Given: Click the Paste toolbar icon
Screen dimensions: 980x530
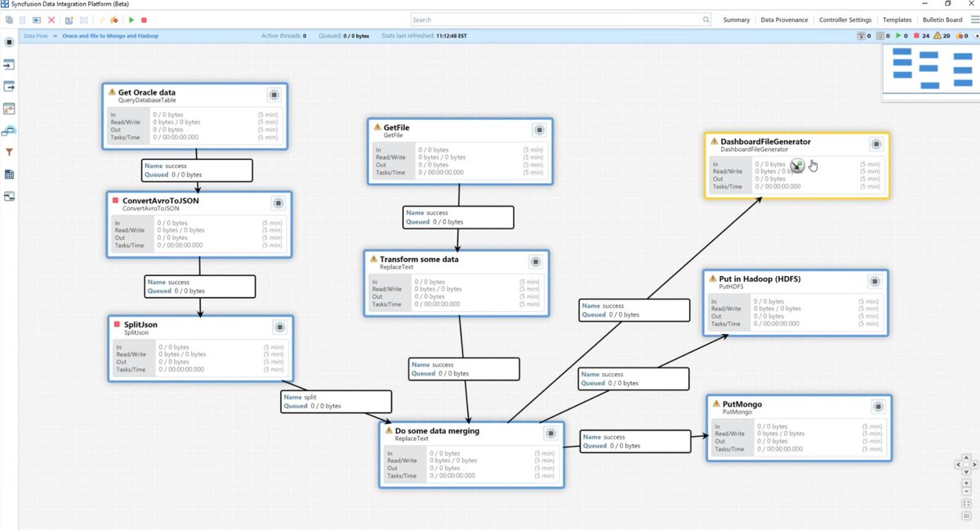Looking at the screenshot, I should pos(22,20).
